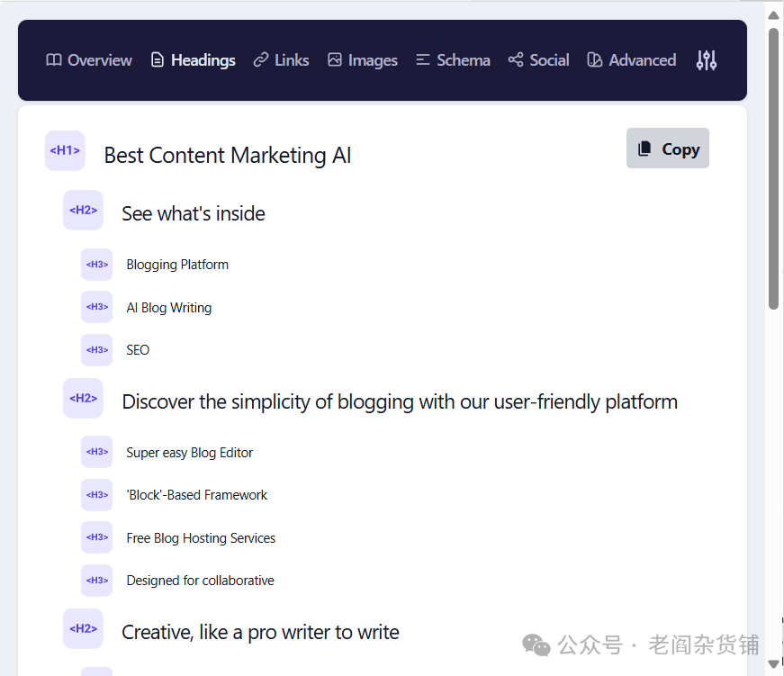The height and width of the screenshot is (676, 784).
Task: Open the Overview tab
Action: 89,60
